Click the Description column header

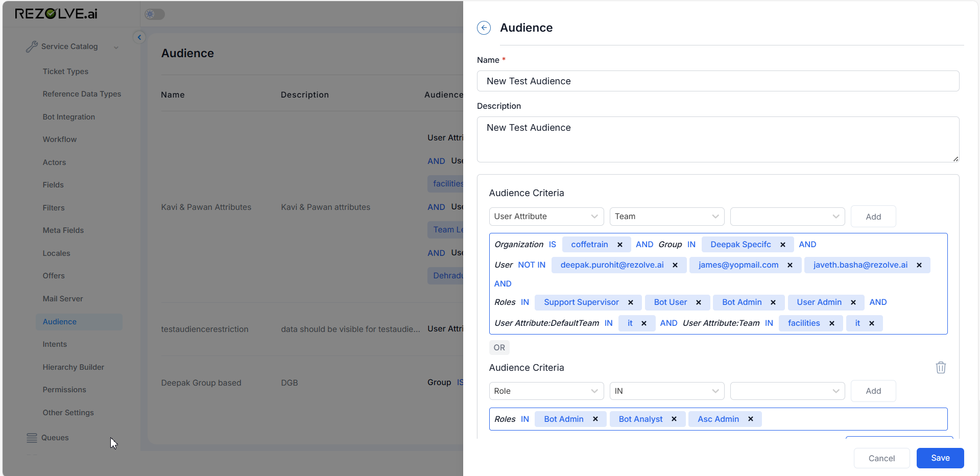(x=305, y=95)
